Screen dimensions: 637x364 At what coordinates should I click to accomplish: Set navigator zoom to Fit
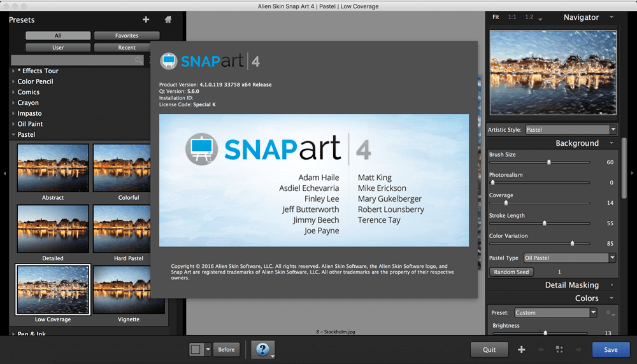pos(496,17)
